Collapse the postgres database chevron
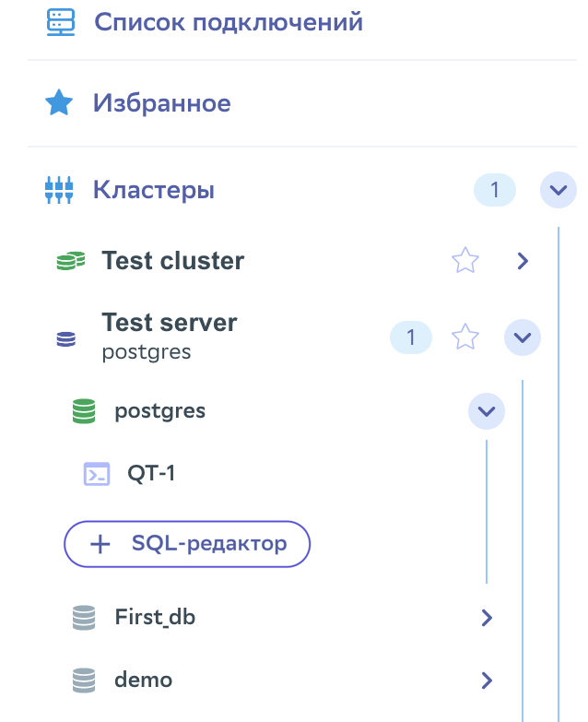Image resolution: width=588 pixels, height=722 pixels. coord(487,410)
